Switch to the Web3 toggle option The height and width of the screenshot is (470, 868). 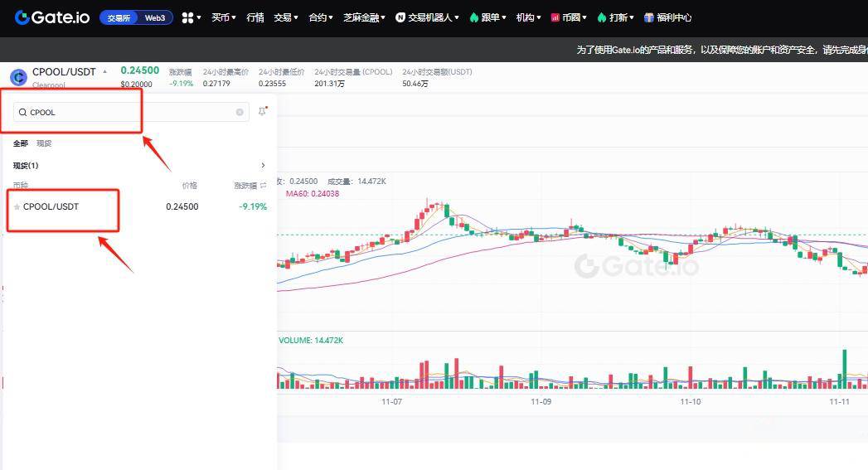pyautogui.click(x=155, y=17)
